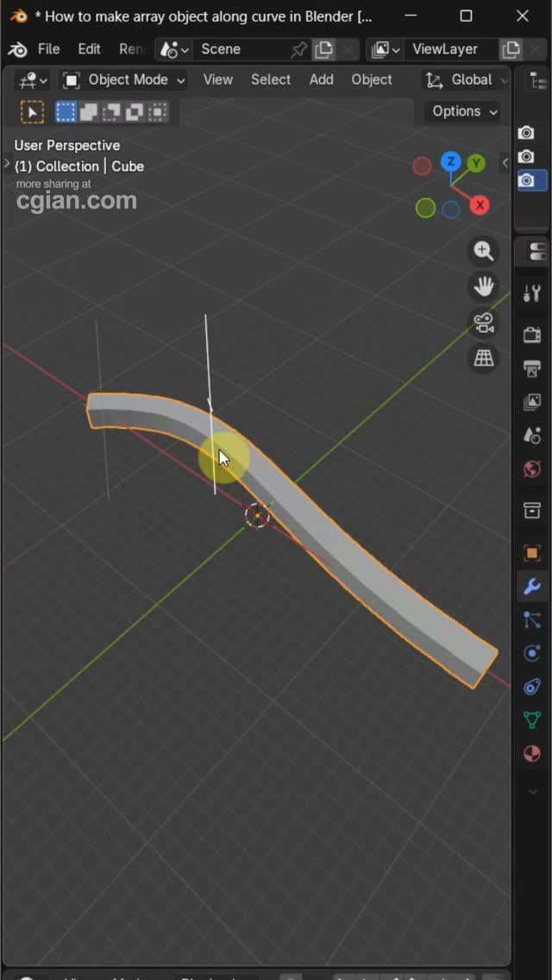Open the Object properties orange square tab
The width and height of the screenshot is (552, 980).
532,553
